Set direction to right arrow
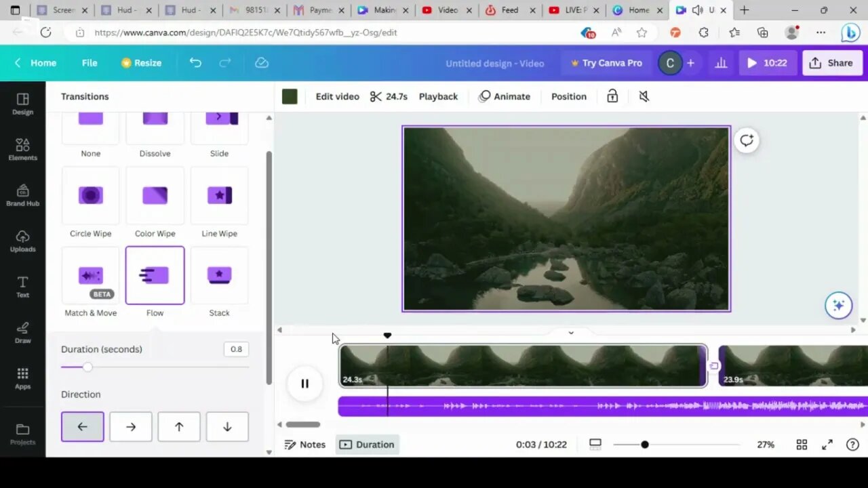Image resolution: width=868 pixels, height=488 pixels. [x=131, y=427]
